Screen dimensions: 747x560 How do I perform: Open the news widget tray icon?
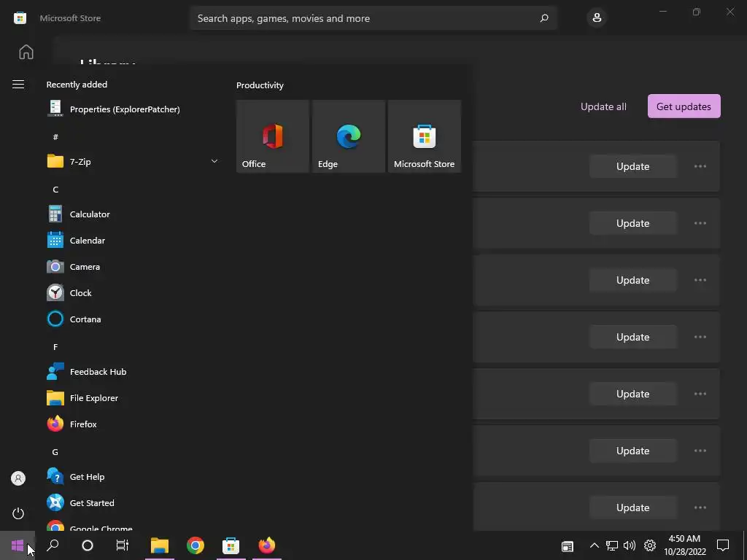point(568,546)
